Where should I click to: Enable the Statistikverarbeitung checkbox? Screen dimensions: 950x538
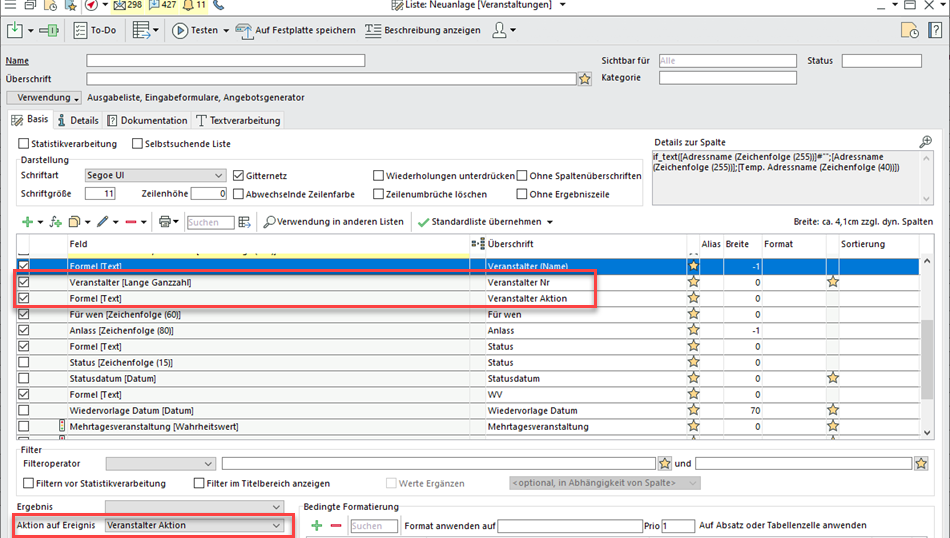24,144
